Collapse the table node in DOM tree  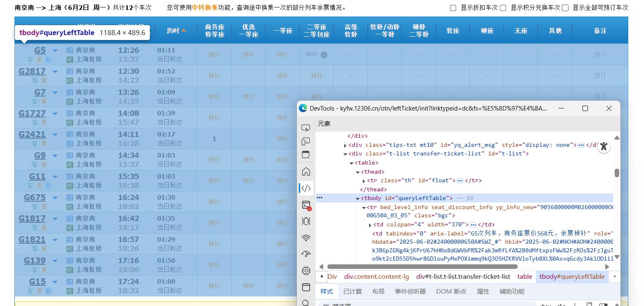point(351,163)
